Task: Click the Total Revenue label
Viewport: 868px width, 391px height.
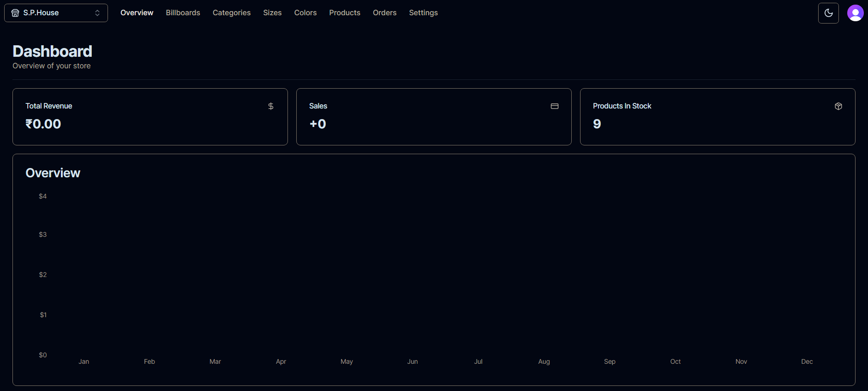Action: point(48,106)
